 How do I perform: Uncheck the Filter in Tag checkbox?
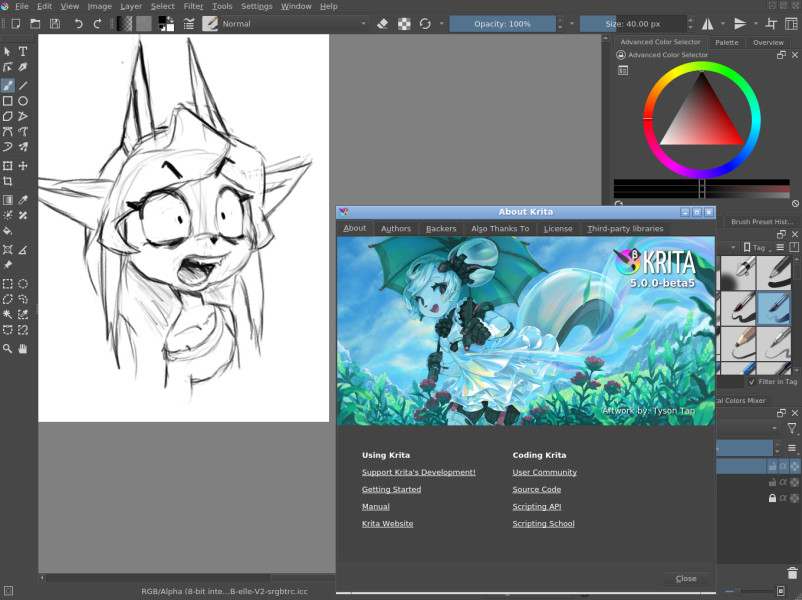pyautogui.click(x=751, y=382)
